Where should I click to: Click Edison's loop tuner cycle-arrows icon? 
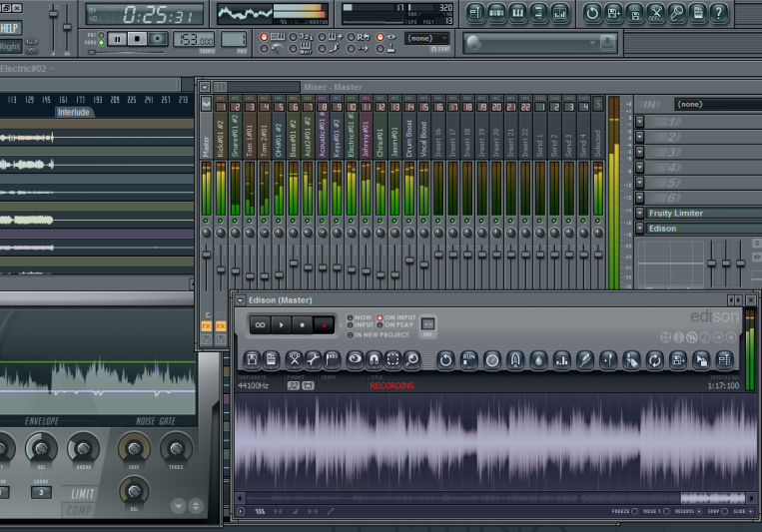point(655,360)
